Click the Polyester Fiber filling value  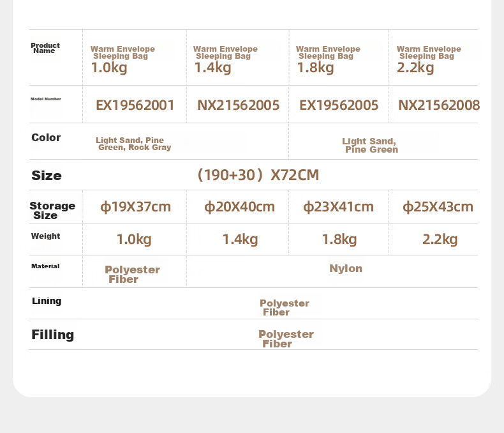pyautogui.click(x=286, y=338)
